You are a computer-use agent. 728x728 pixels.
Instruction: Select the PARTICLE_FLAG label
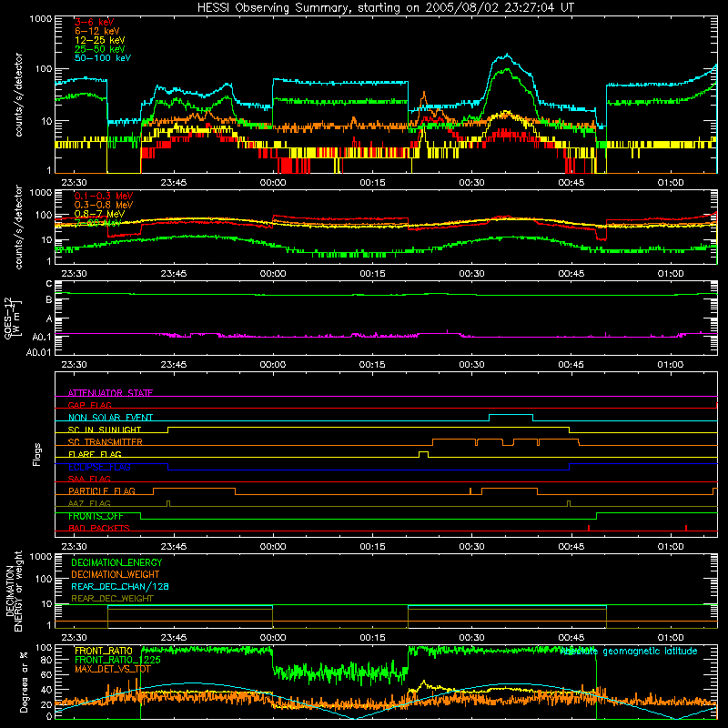click(x=102, y=491)
